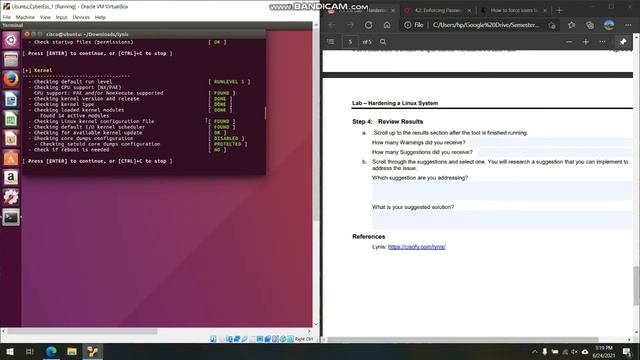This screenshot has height=360, width=640.
Task: Open VirtualBox Input menu
Action: click(61, 17)
